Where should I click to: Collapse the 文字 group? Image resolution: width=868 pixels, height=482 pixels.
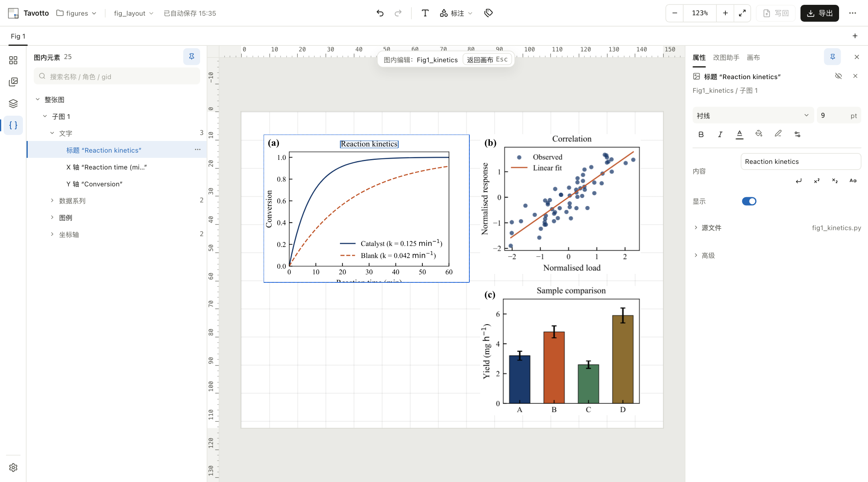point(52,133)
